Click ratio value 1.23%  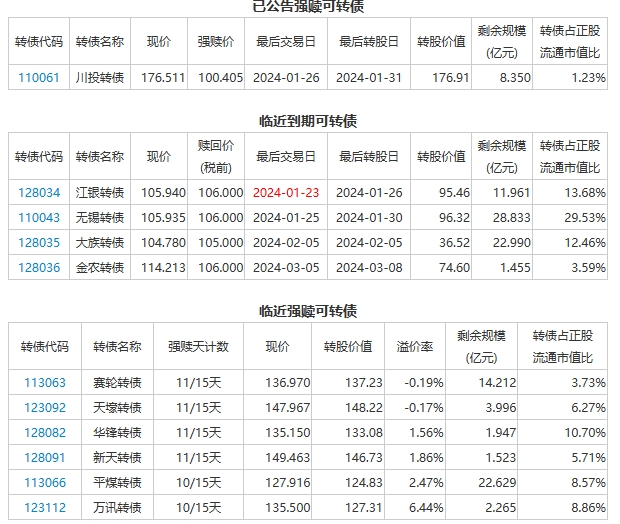[x=588, y=78]
